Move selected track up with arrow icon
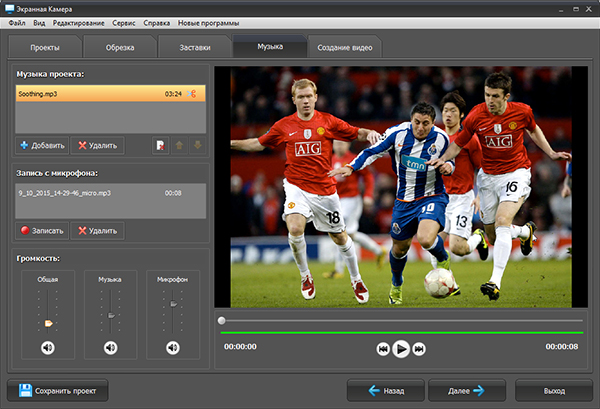Image resolution: width=600 pixels, height=409 pixels. click(179, 146)
